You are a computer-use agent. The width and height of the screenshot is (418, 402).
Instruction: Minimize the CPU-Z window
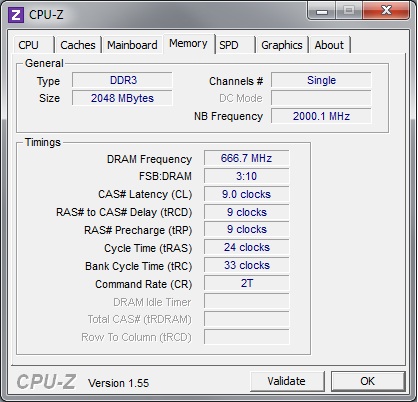[x=321, y=11]
